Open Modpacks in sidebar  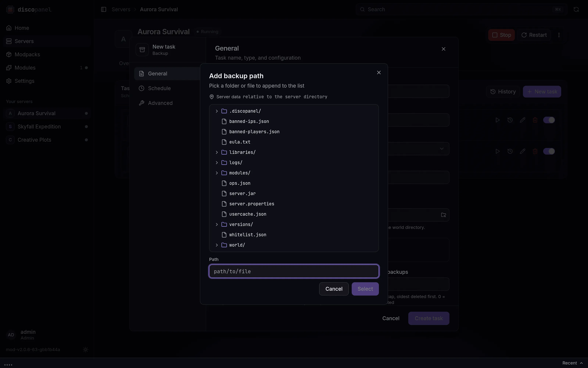47,54
